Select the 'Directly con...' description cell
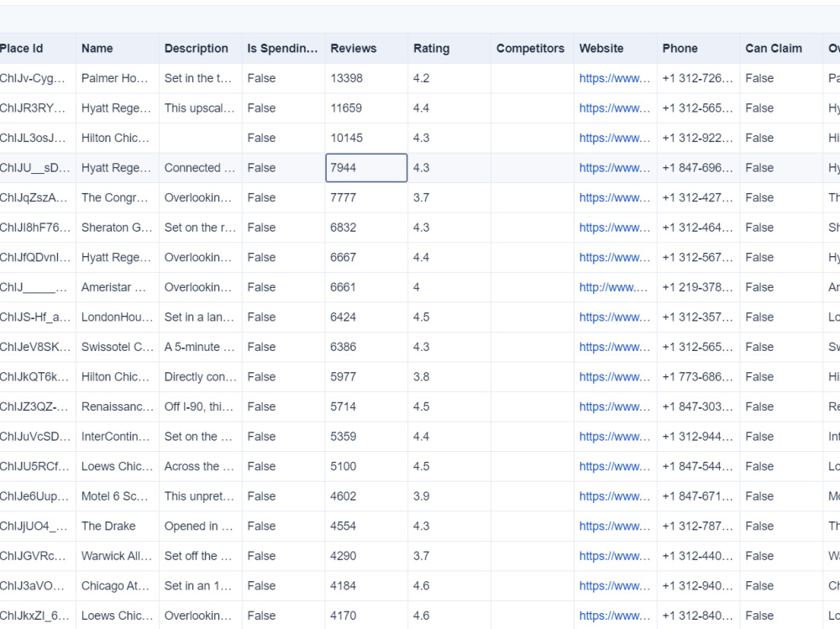 coord(201,377)
